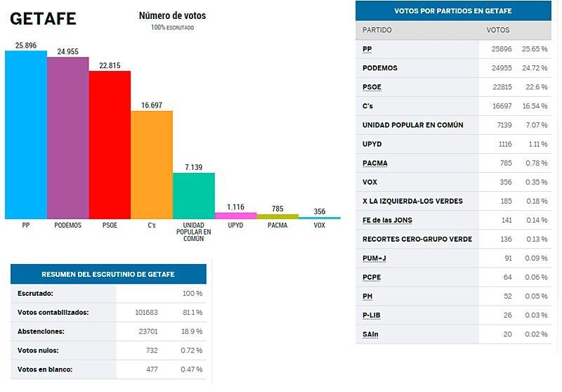Viewport: 562px width, 392px height.
Task: Click the 785 label above PACMA bar
Action: (277, 209)
